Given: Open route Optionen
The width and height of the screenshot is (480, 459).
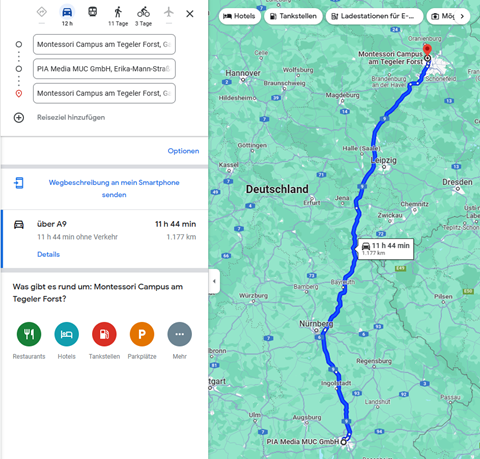Looking at the screenshot, I should pos(183,151).
